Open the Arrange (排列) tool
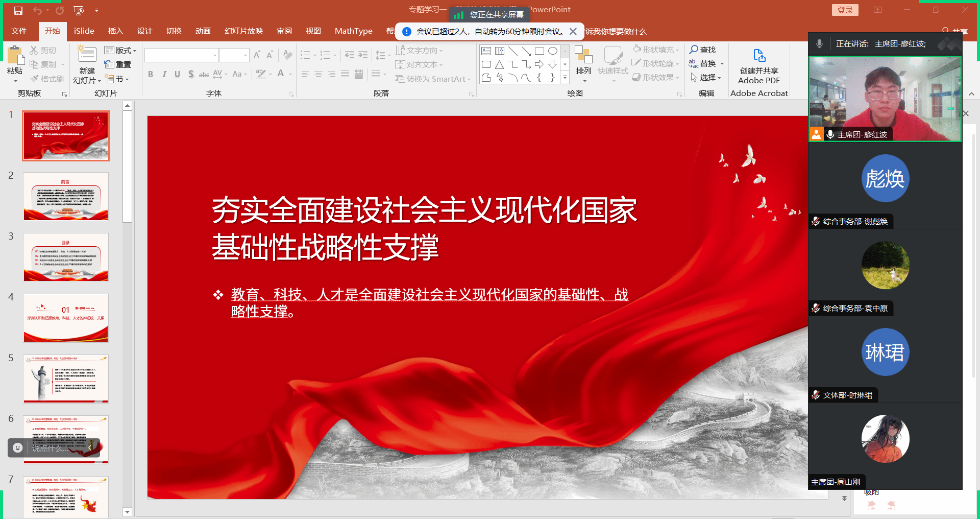This screenshot has width=980, height=519. click(583, 61)
